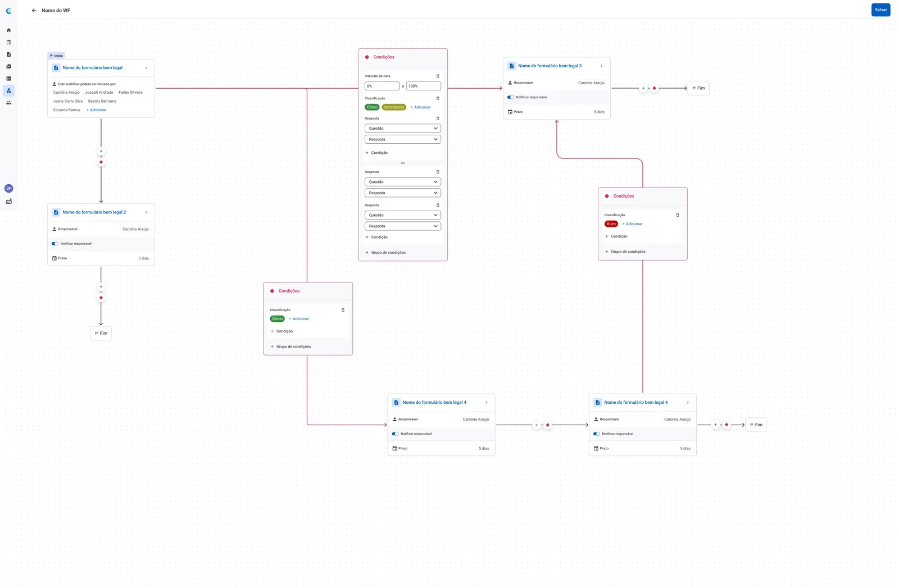The image size is (899, 588).
Task: Open the form editor icon in the sidebar
Action: (x=8, y=78)
